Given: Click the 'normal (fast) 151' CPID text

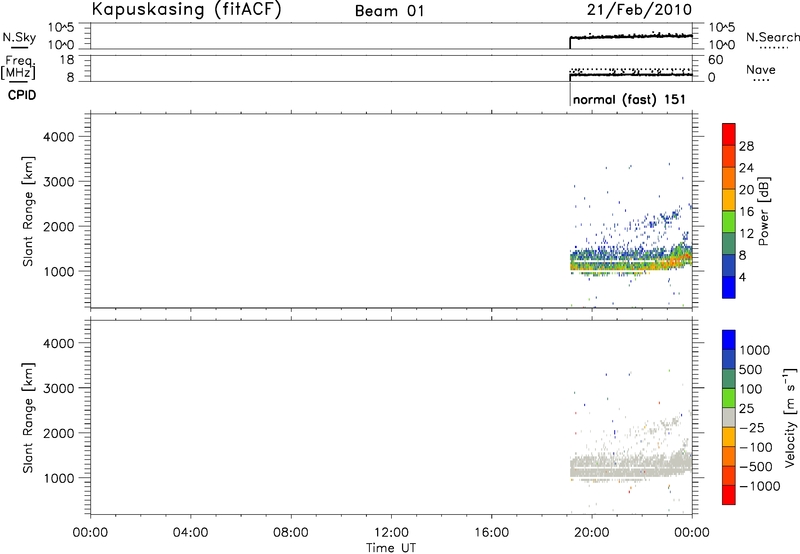Looking at the screenshot, I should pos(629,99).
